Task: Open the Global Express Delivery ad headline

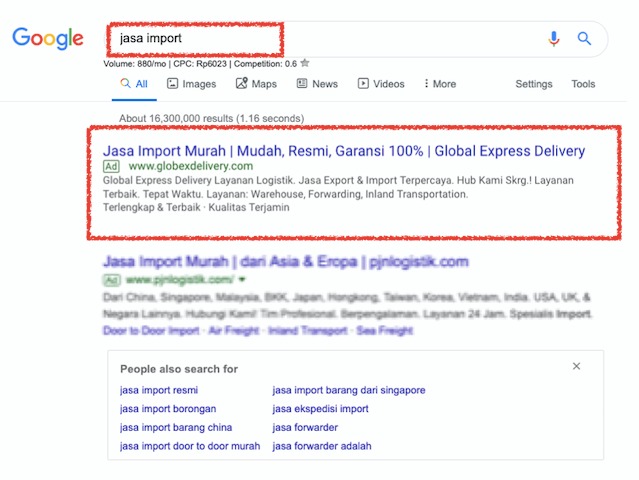Action: tap(344, 151)
